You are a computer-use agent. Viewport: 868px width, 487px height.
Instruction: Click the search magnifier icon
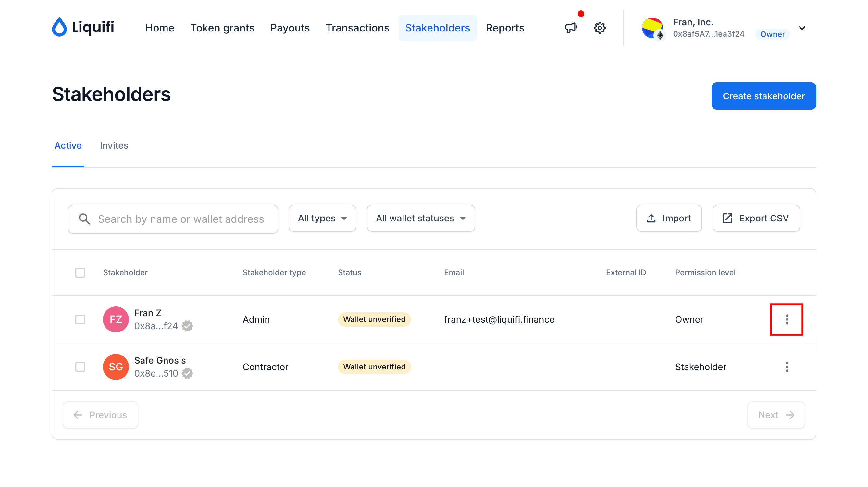84,219
